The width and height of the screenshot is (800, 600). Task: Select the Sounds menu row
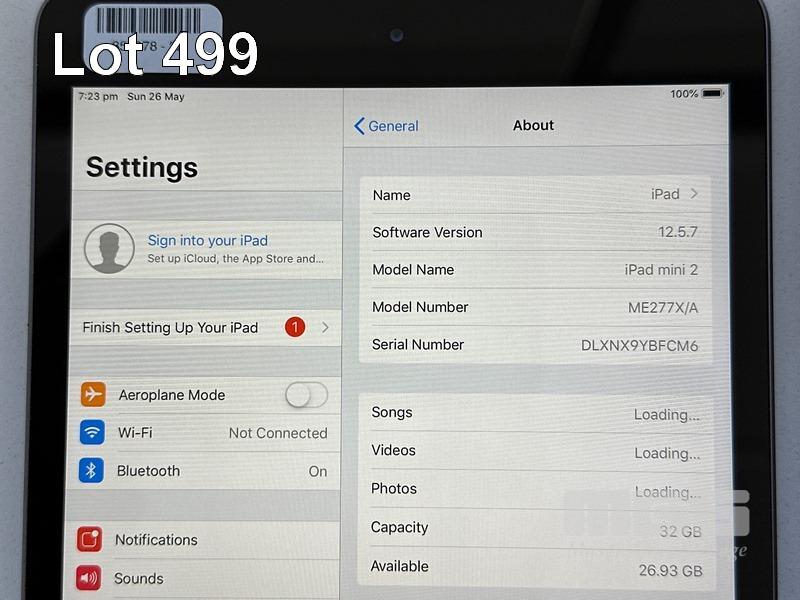pos(202,579)
